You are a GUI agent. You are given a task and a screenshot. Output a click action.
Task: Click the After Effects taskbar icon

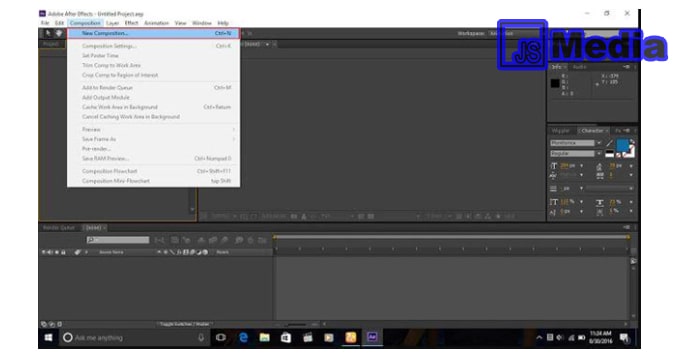point(372,337)
